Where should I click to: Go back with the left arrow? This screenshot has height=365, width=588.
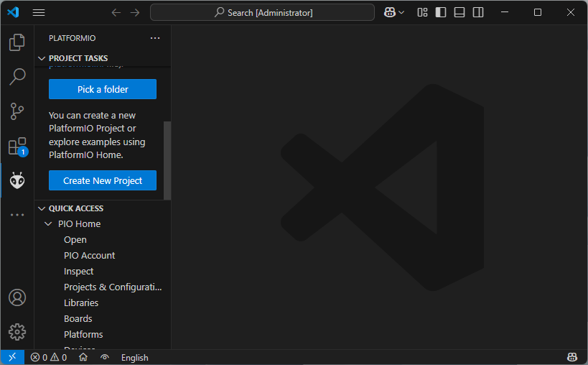(116, 13)
